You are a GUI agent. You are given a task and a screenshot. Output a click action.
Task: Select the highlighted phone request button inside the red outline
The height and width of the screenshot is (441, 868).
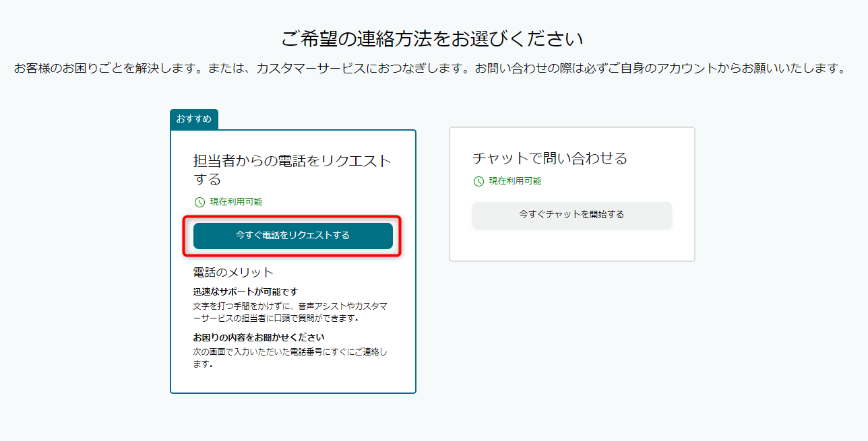292,236
